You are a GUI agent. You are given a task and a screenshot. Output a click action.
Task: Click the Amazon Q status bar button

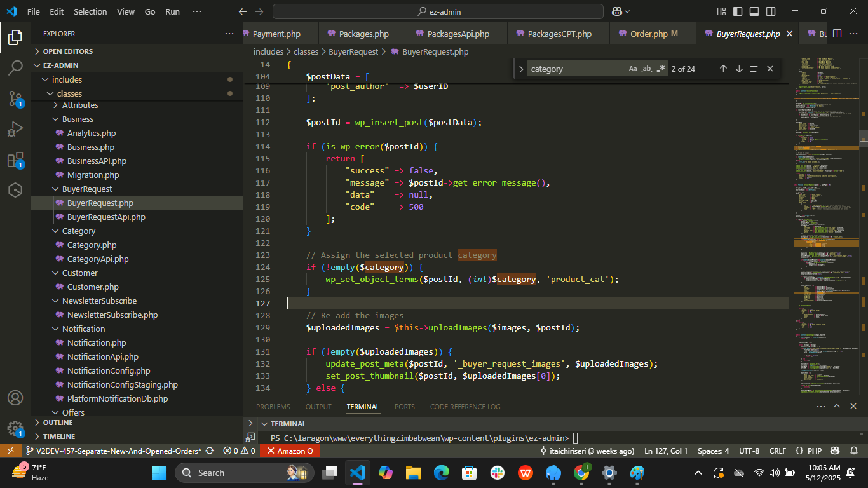coord(289,451)
